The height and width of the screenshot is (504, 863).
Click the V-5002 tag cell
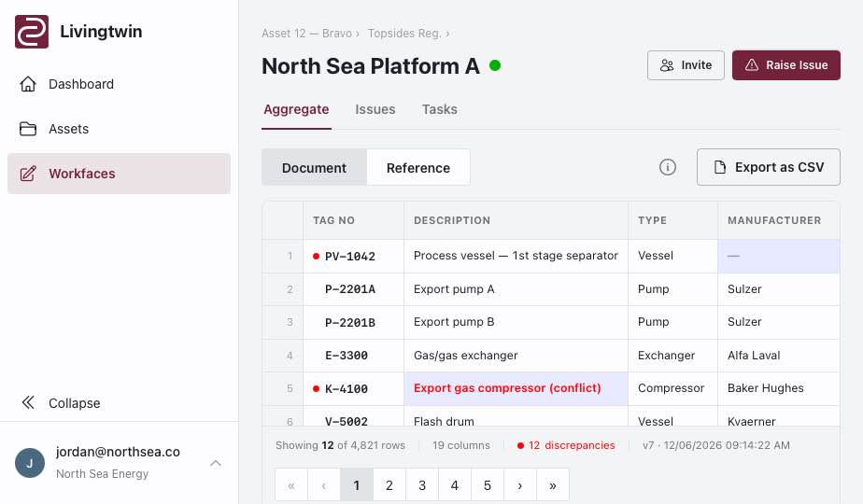point(353,416)
